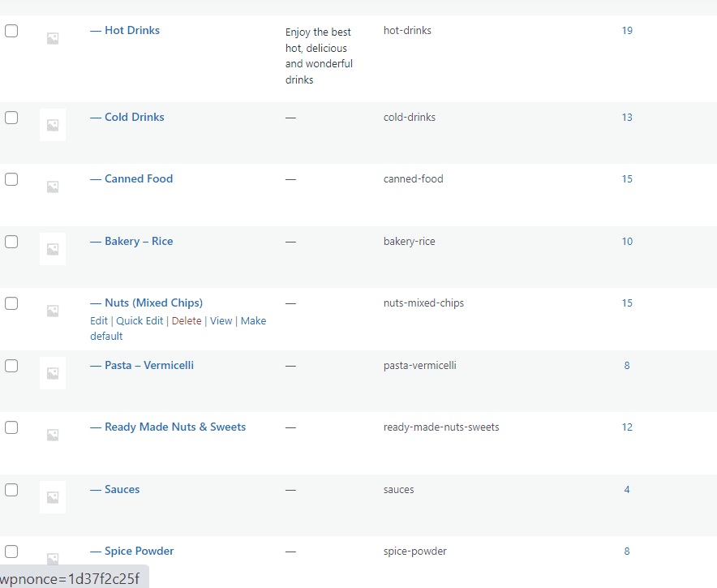Image resolution: width=717 pixels, height=588 pixels.
Task: Check the Spice Powder row checkbox
Action: (x=11, y=552)
